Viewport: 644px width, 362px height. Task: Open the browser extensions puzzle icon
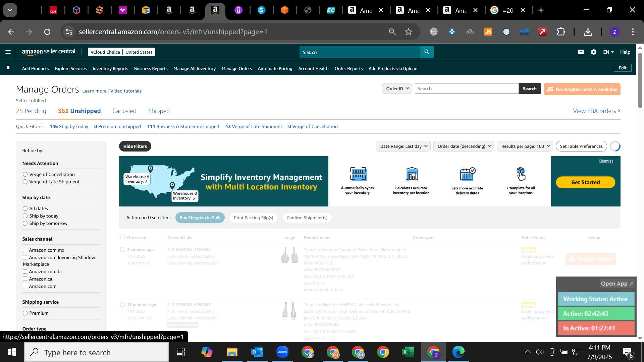(561, 32)
